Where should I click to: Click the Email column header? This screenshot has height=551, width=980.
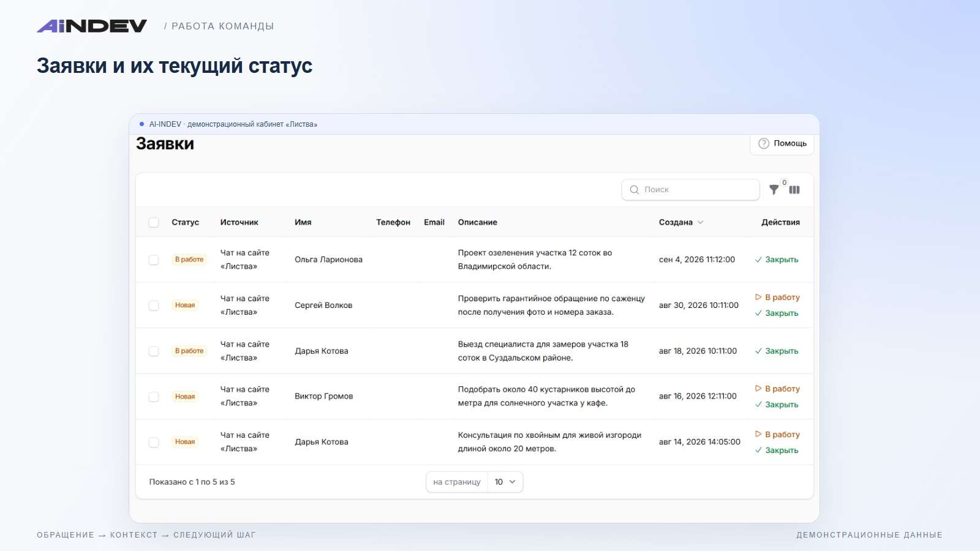(x=434, y=222)
